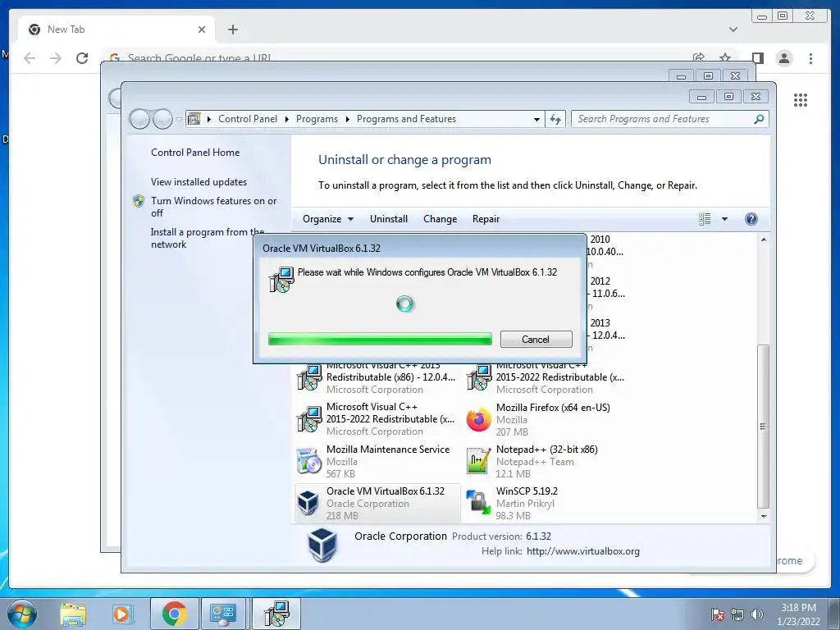840x630 pixels.
Task: Open a new tab in Chrome
Action: click(x=232, y=30)
